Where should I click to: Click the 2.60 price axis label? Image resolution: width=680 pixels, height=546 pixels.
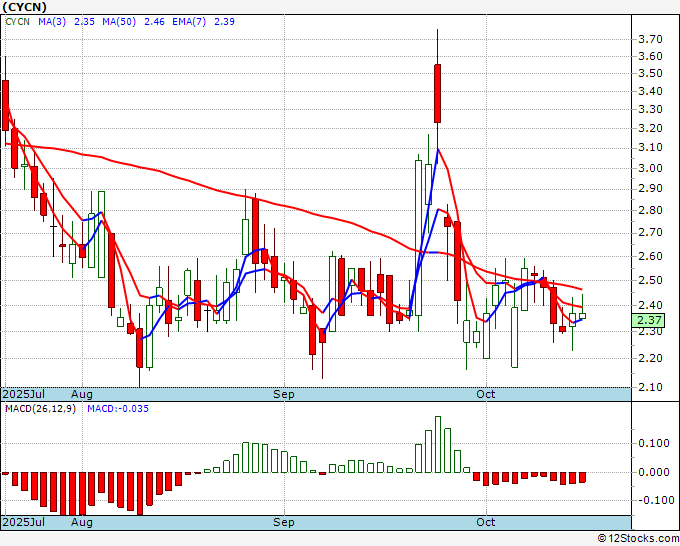pyautogui.click(x=651, y=256)
